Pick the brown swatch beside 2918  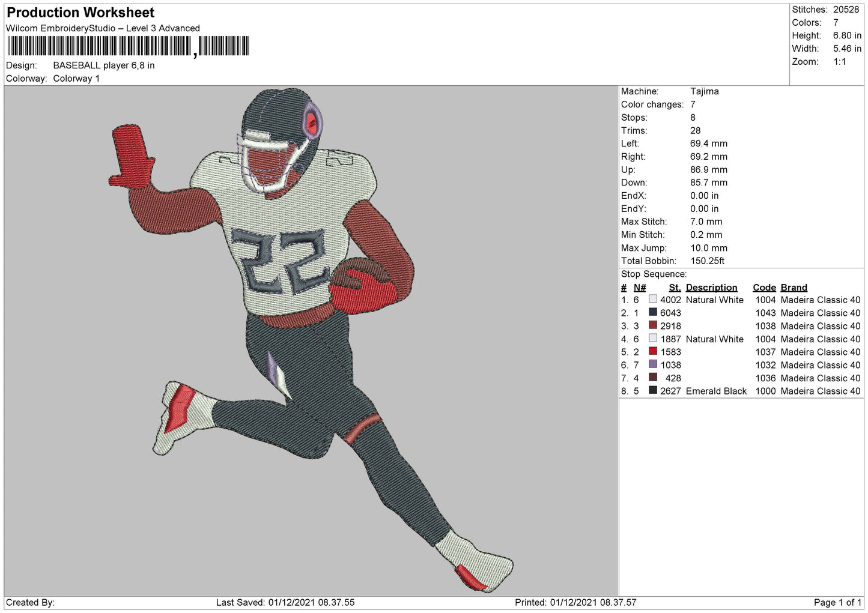(653, 325)
